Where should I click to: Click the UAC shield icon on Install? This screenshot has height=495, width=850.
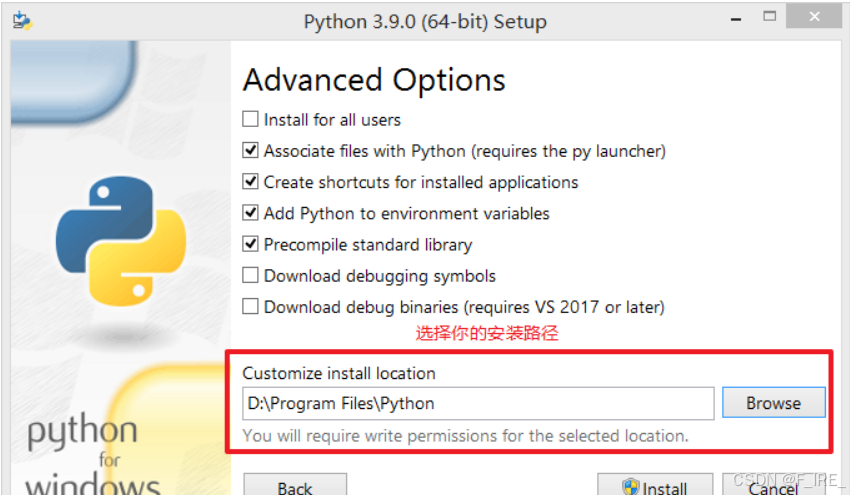point(630,486)
